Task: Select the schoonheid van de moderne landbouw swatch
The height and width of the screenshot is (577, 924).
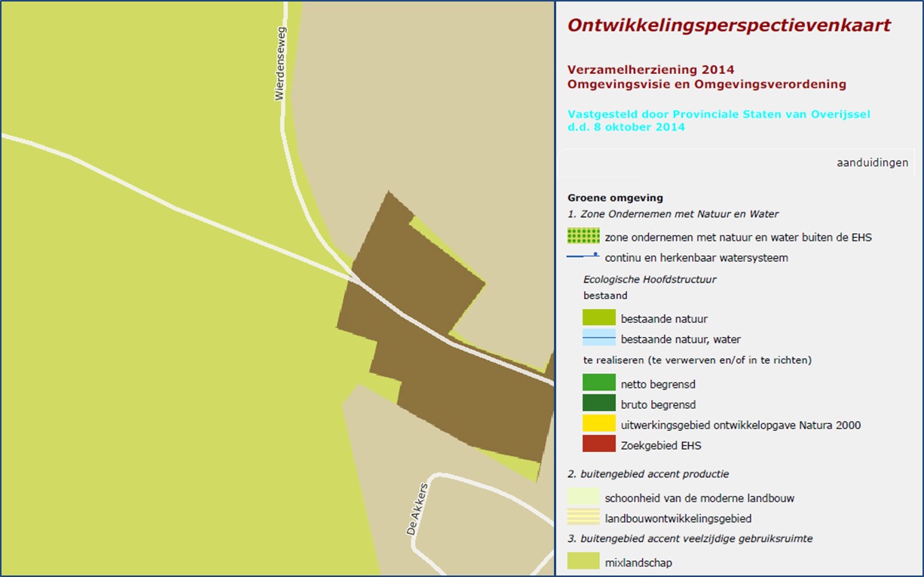Action: (583, 498)
